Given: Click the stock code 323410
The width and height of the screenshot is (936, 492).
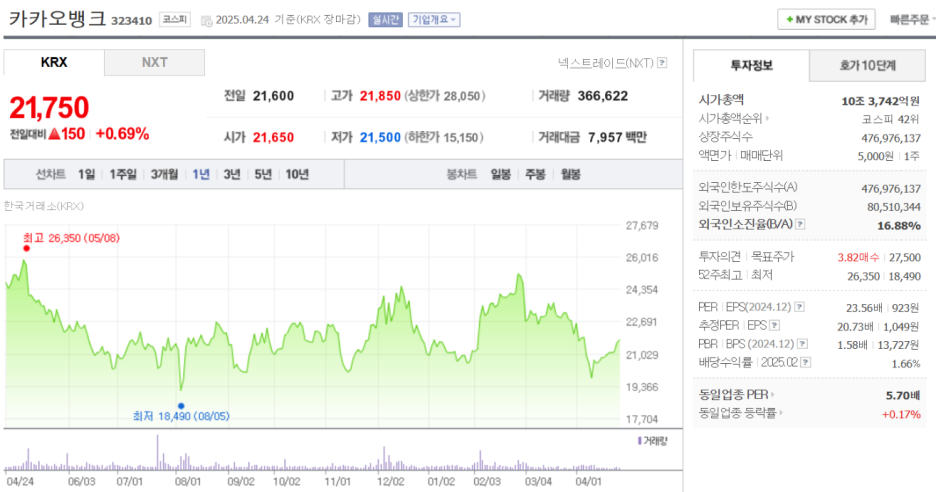Looking at the screenshot, I should tap(131, 21).
